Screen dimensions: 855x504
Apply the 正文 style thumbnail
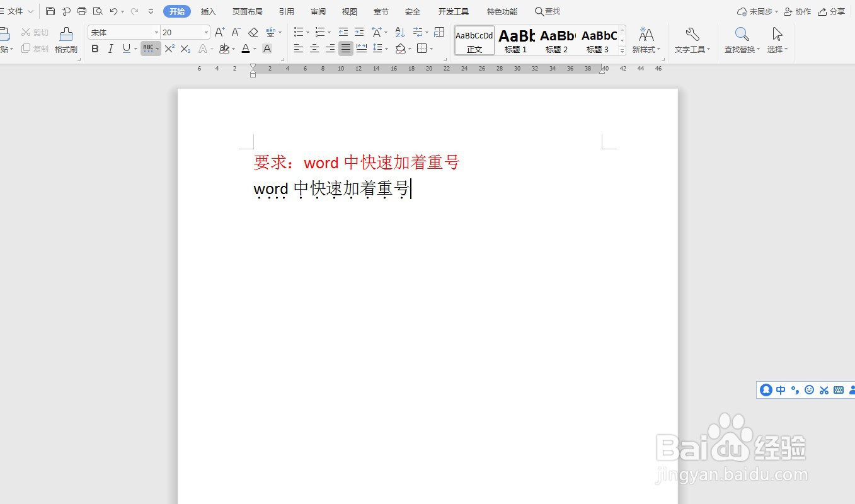pyautogui.click(x=474, y=40)
